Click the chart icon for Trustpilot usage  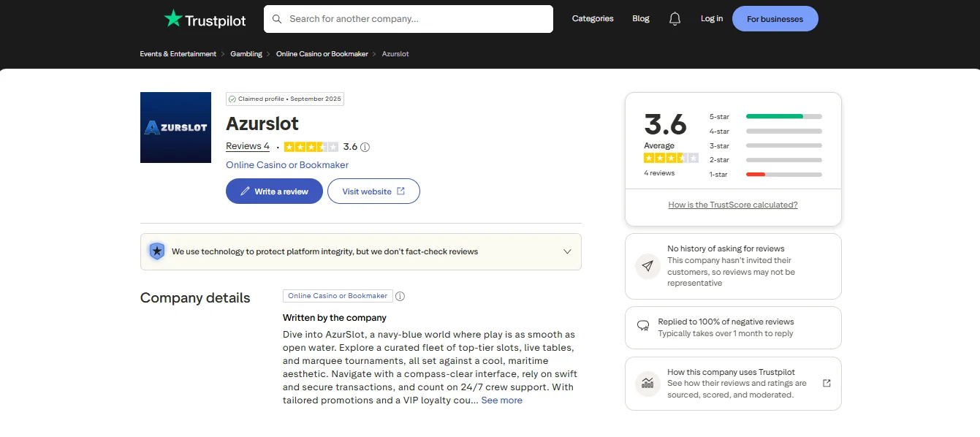point(647,384)
